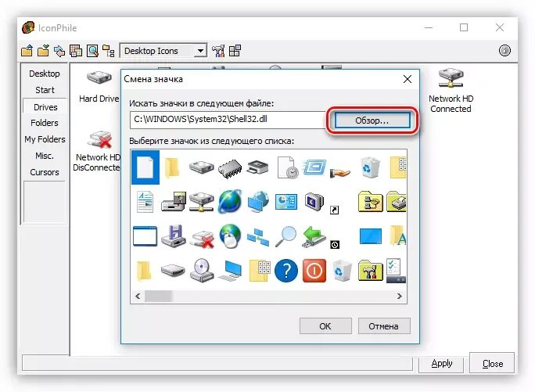535x392 pixels.
Task: Select the printer icon in the list
Action: tap(257, 167)
